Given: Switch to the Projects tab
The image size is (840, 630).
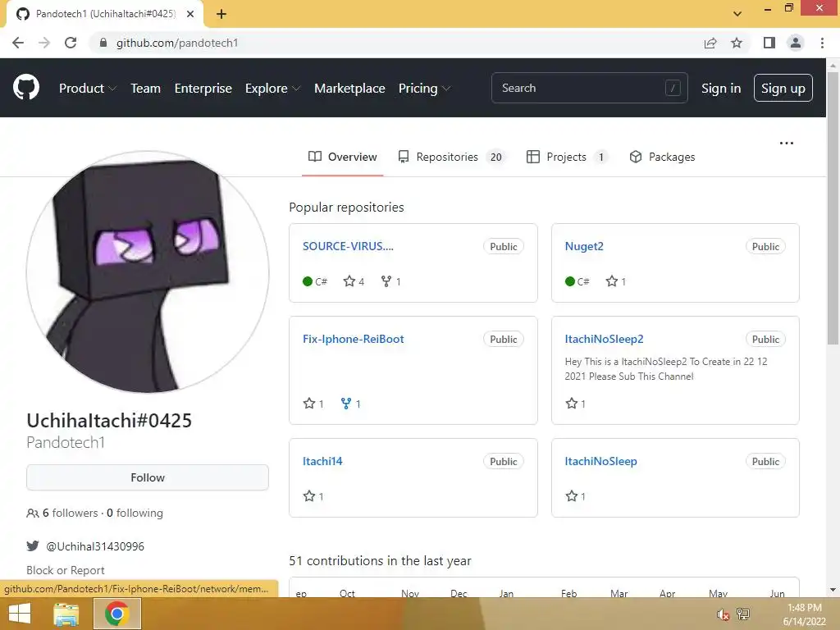Looking at the screenshot, I should pos(567,157).
